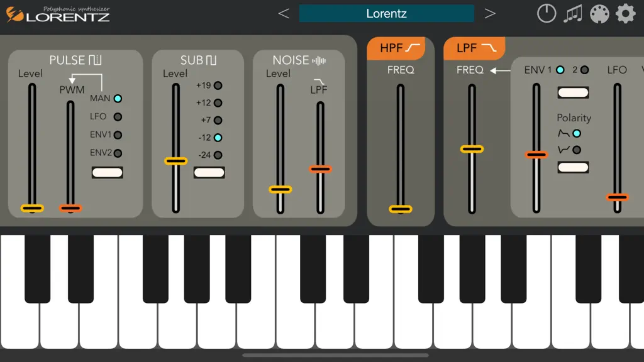Go to the previous preset arrow
This screenshot has width=644, height=362.
(x=284, y=14)
